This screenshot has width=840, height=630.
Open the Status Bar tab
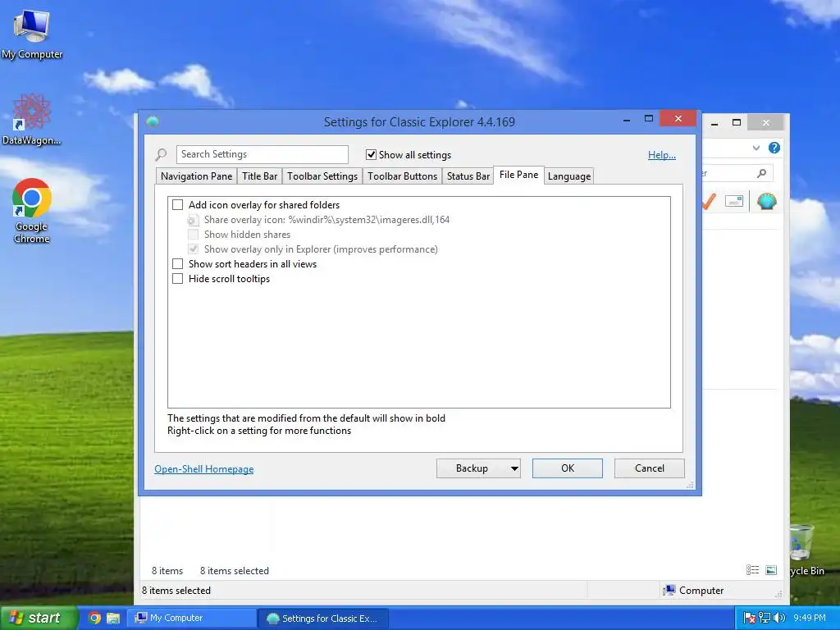(468, 176)
